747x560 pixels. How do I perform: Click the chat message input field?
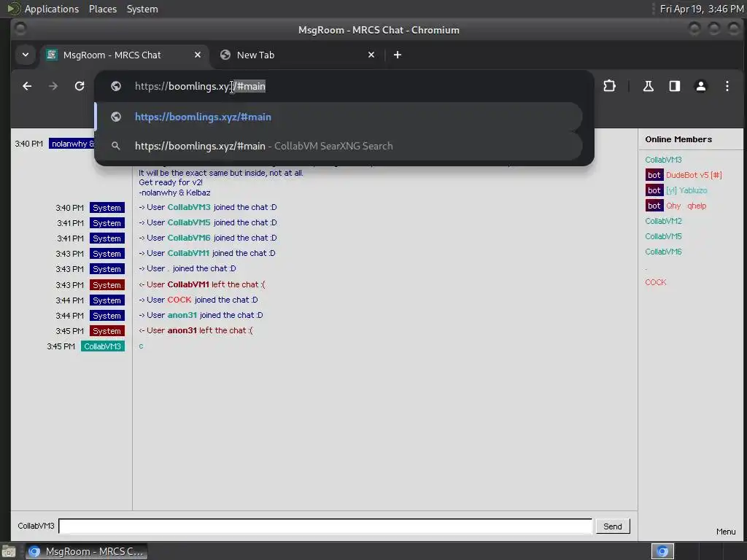click(x=325, y=526)
